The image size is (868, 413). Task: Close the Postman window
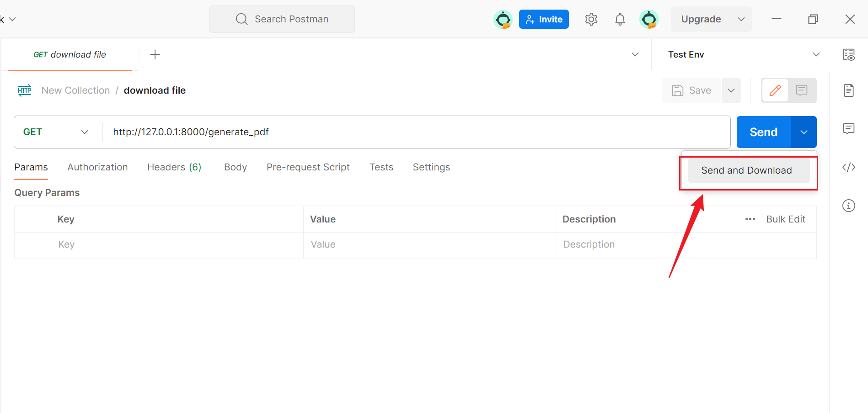(x=850, y=19)
